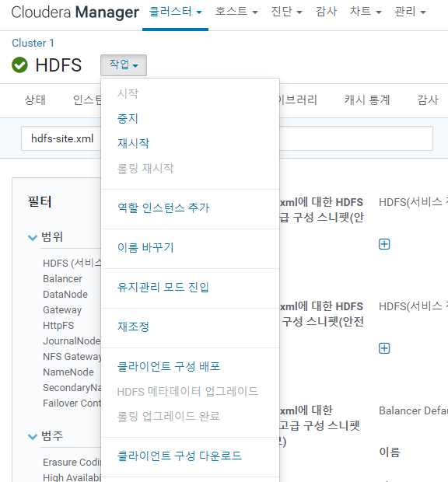Image resolution: width=448 pixels, height=482 pixels.
Task: Filter by JournalNode scope
Action: click(72, 341)
